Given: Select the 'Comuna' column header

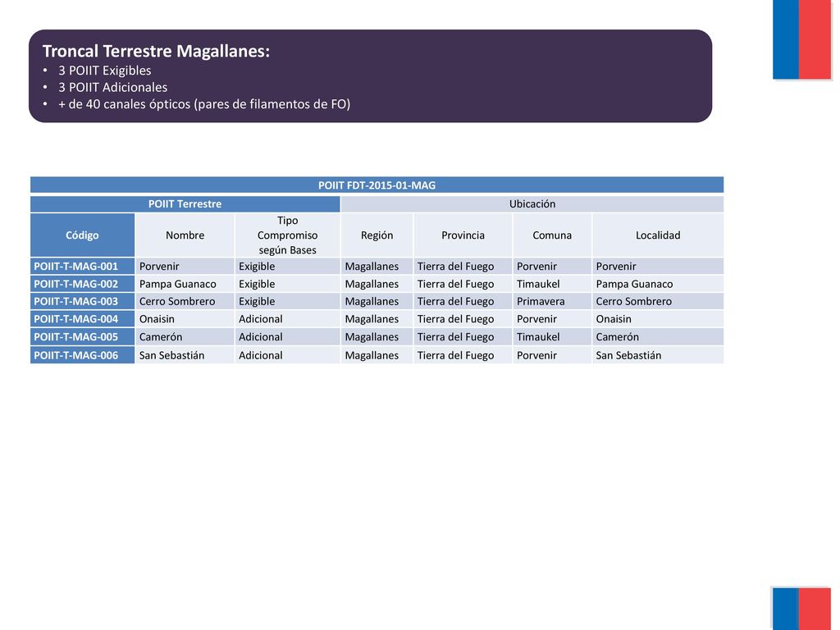Looking at the screenshot, I should 552,235.
